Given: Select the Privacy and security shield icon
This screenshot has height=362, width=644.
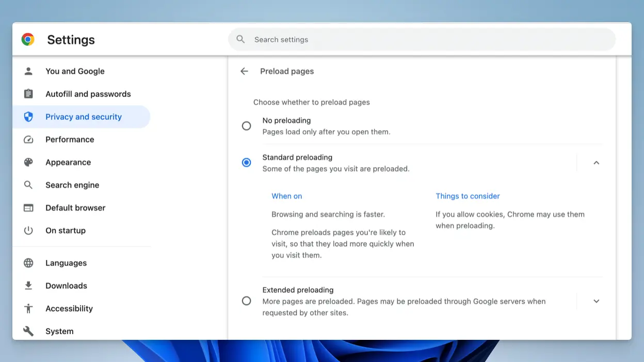Looking at the screenshot, I should (28, 117).
